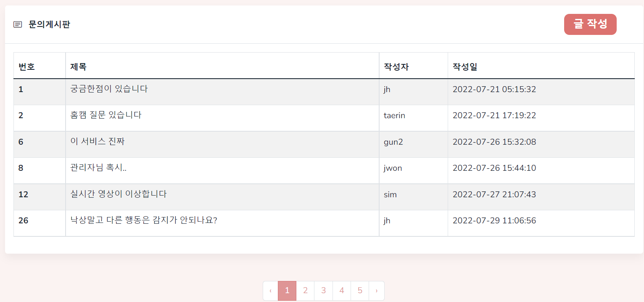Click the previous page arrow

tap(270, 290)
